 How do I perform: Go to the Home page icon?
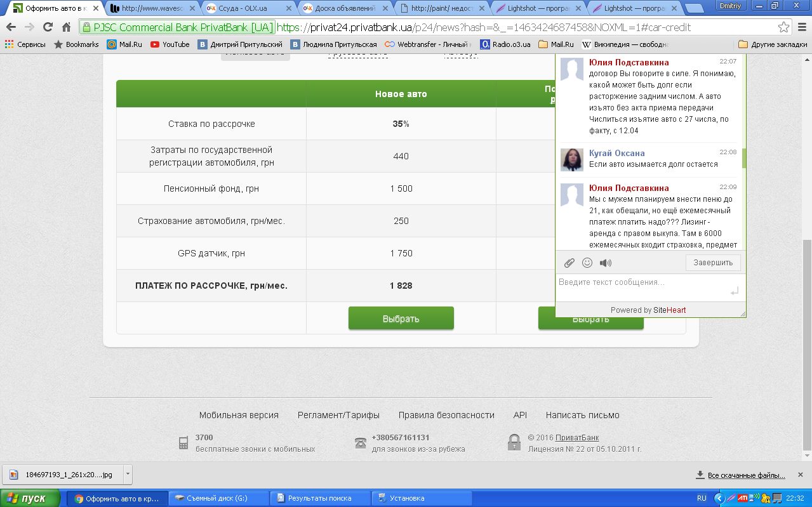66,27
